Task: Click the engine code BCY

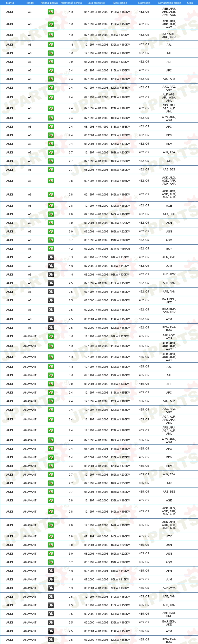Action: pyautogui.click(x=169, y=249)
